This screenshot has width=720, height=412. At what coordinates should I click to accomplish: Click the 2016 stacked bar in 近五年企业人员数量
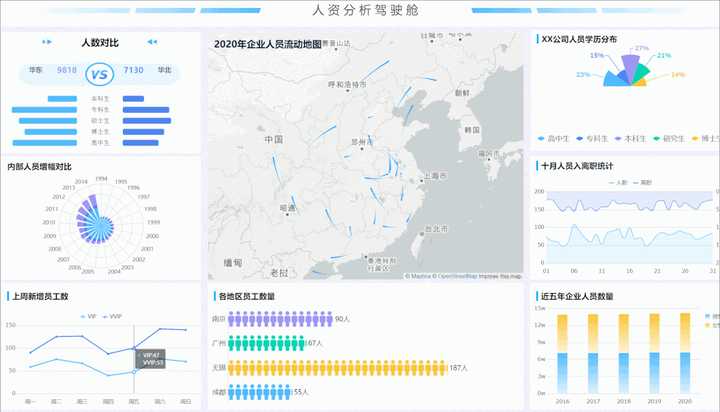(x=562, y=354)
